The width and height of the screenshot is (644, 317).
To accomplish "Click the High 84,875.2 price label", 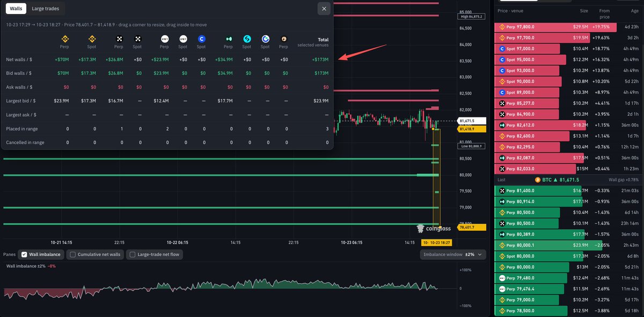I will [x=472, y=17].
